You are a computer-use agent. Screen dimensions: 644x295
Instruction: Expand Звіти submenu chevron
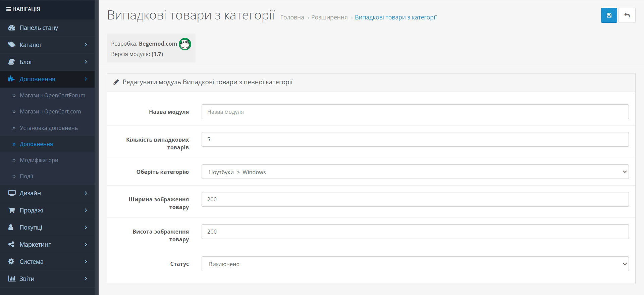click(86, 279)
